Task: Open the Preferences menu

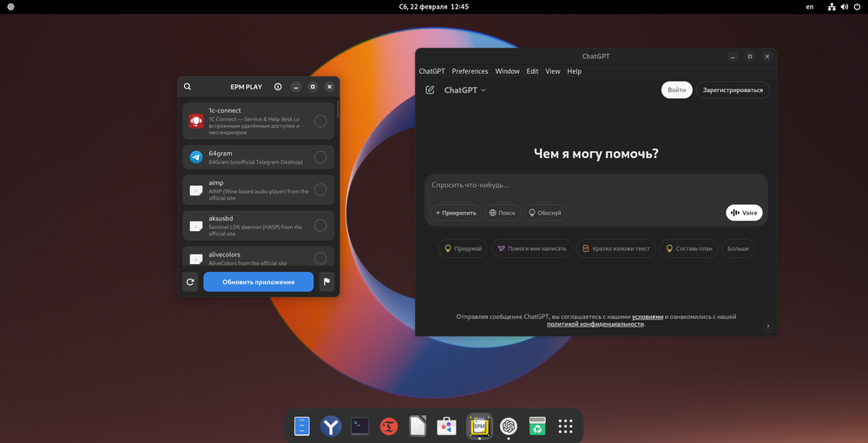Action: [470, 71]
